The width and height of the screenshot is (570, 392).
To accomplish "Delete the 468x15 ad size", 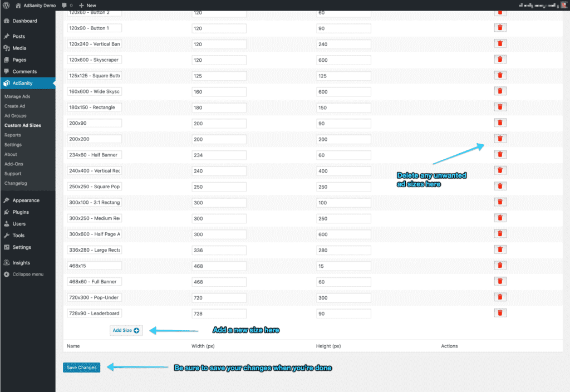I will tap(500, 265).
